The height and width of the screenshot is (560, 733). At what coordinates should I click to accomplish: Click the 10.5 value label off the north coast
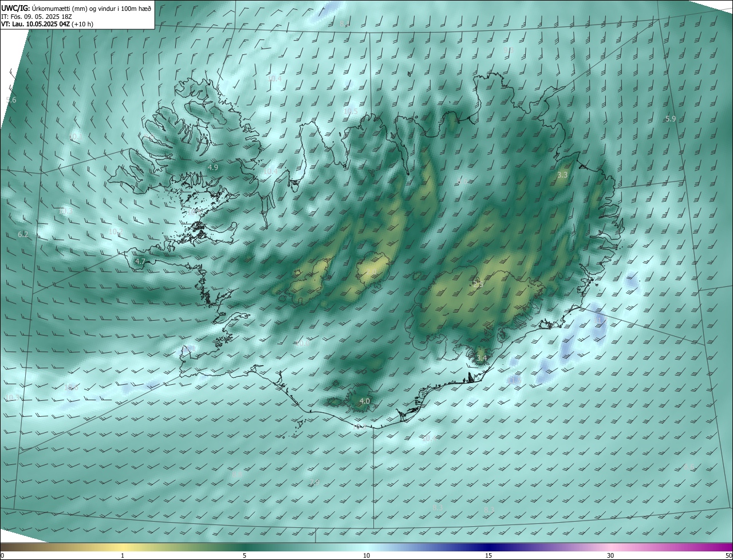[350, 111]
